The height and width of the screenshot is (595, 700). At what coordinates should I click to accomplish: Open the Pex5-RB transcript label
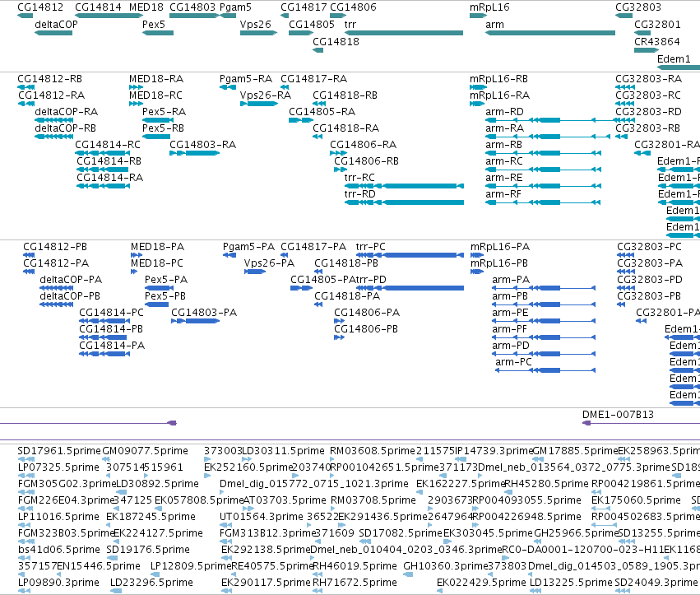pyautogui.click(x=163, y=128)
